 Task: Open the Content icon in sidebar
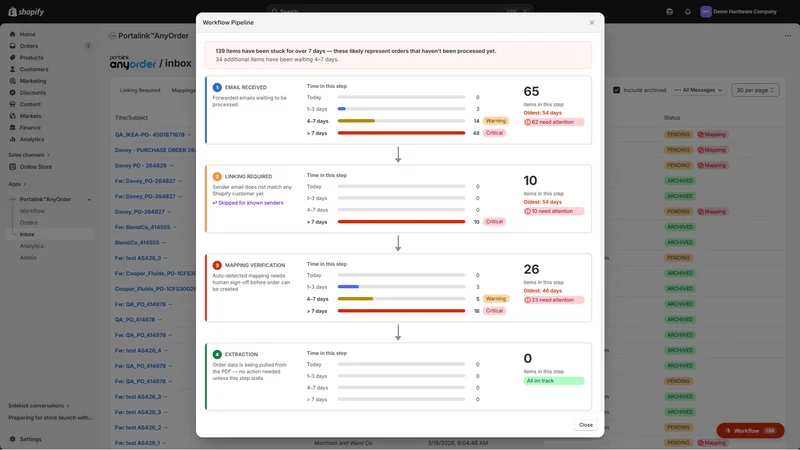(x=12, y=104)
